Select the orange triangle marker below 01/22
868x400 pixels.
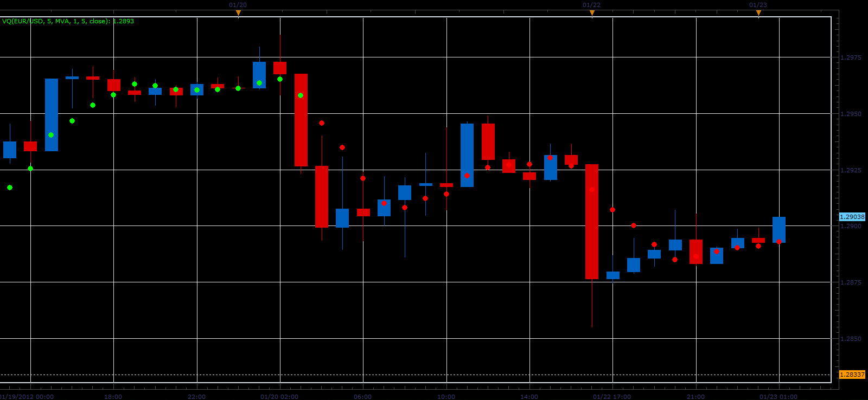[x=592, y=13]
